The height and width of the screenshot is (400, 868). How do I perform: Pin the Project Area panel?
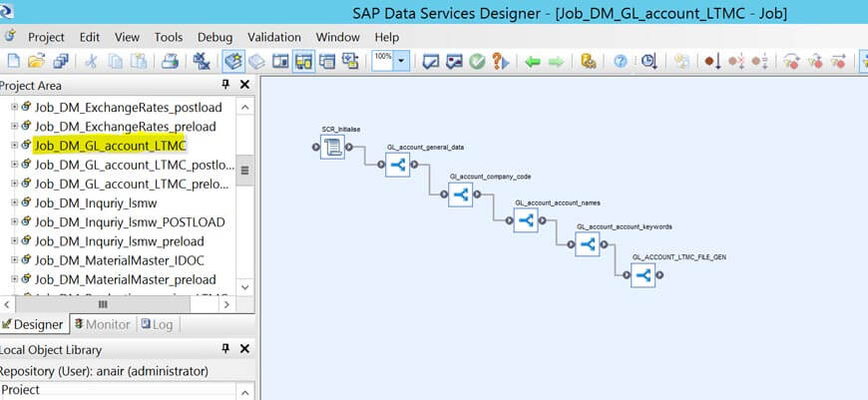click(225, 85)
